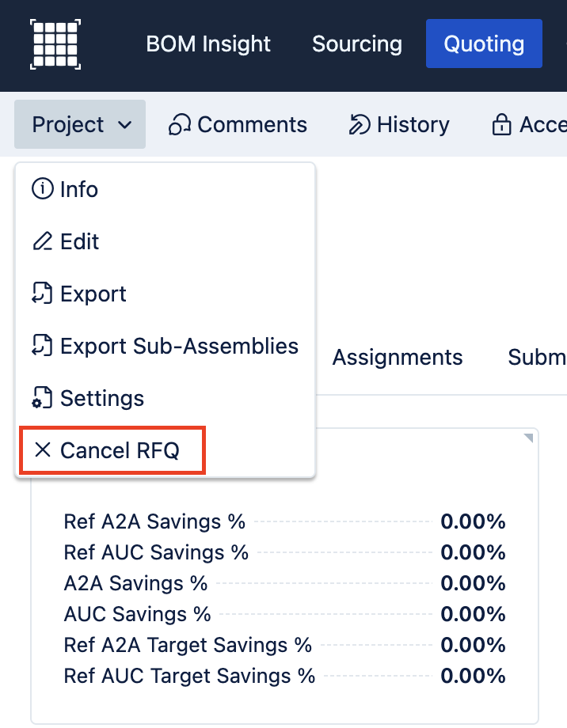
Task: Select Export Sub-Assemblies from Project menu
Action: click(179, 346)
